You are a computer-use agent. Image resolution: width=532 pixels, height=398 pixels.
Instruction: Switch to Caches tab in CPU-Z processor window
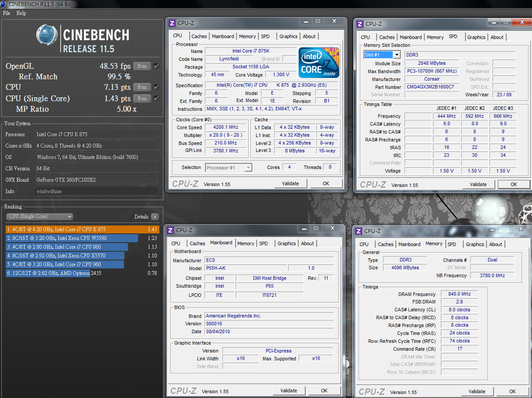point(199,36)
